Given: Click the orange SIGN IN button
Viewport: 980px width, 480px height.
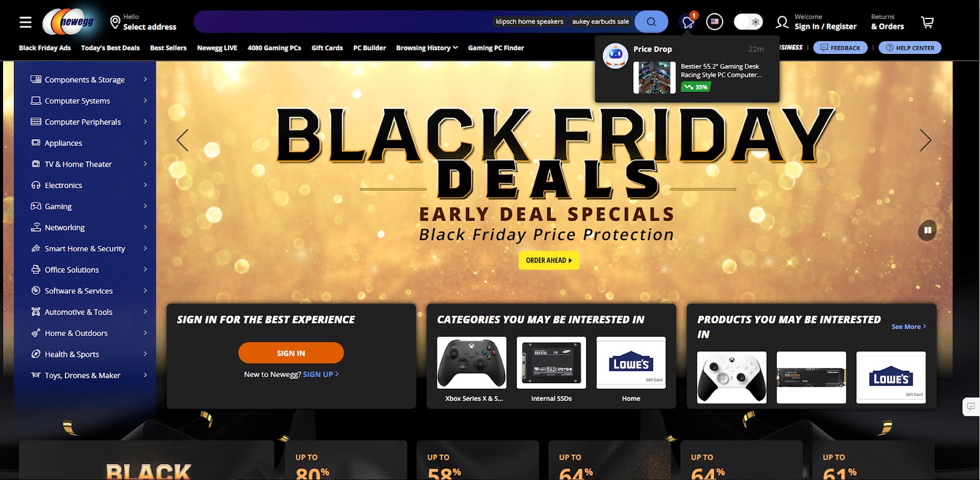Looking at the screenshot, I should tap(291, 353).
